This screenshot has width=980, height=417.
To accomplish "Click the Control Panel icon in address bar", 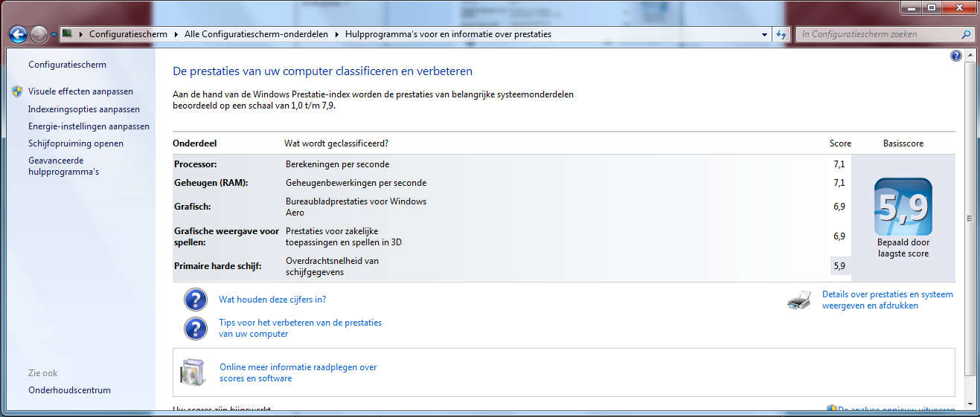I will pyautogui.click(x=67, y=33).
